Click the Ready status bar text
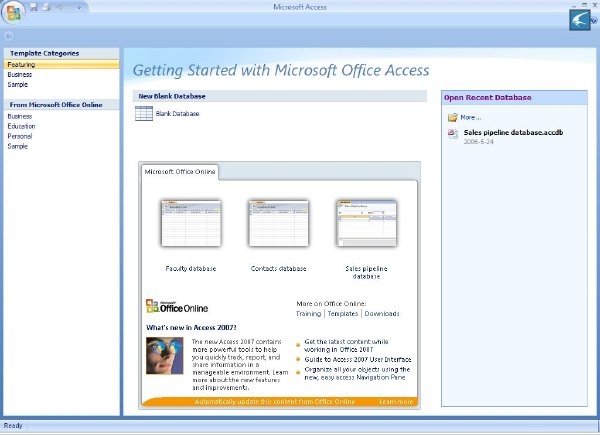Image resolution: width=600 pixels, height=435 pixels. pyautogui.click(x=13, y=426)
